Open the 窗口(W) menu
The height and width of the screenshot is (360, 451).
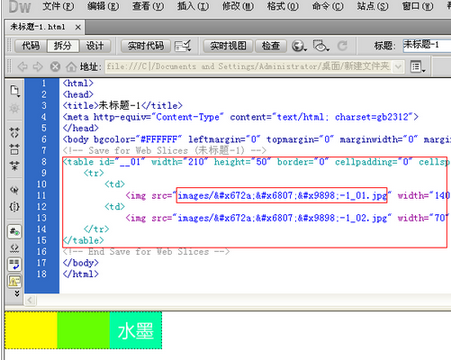pos(417,6)
